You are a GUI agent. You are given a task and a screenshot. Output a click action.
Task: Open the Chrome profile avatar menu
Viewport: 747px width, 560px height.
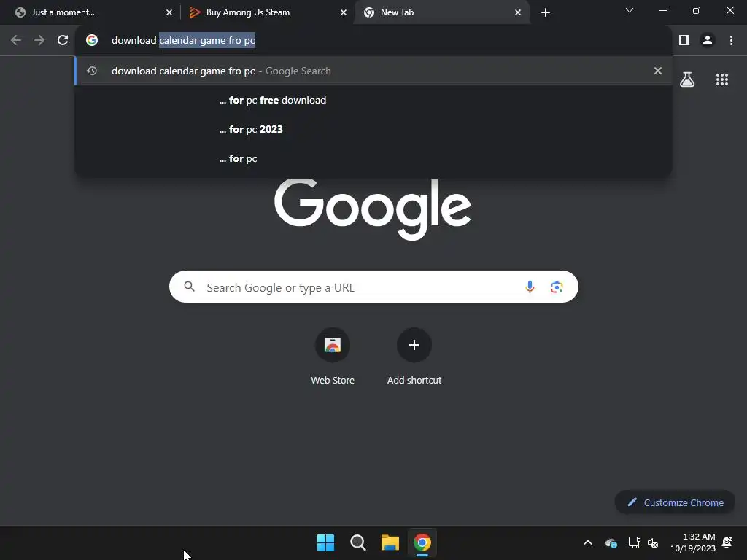(708, 41)
